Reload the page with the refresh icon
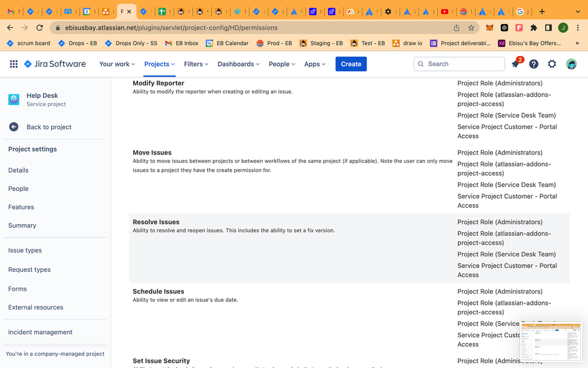 (39, 28)
